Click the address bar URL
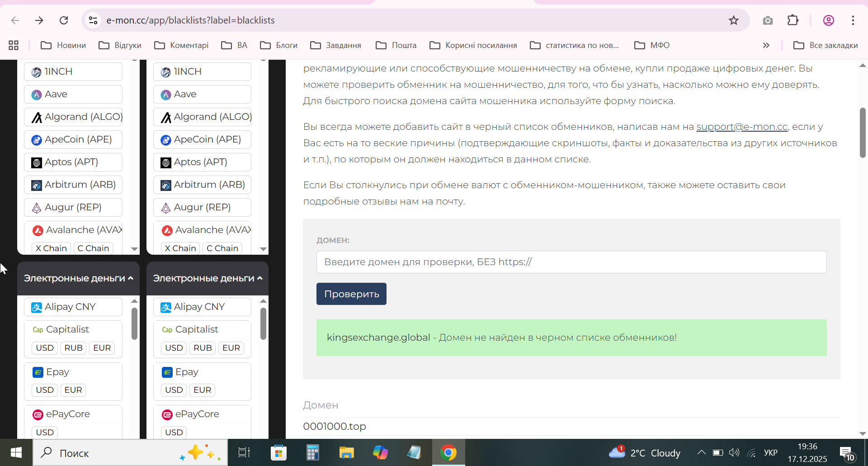Screen dimensions: 868x466 pos(190,20)
